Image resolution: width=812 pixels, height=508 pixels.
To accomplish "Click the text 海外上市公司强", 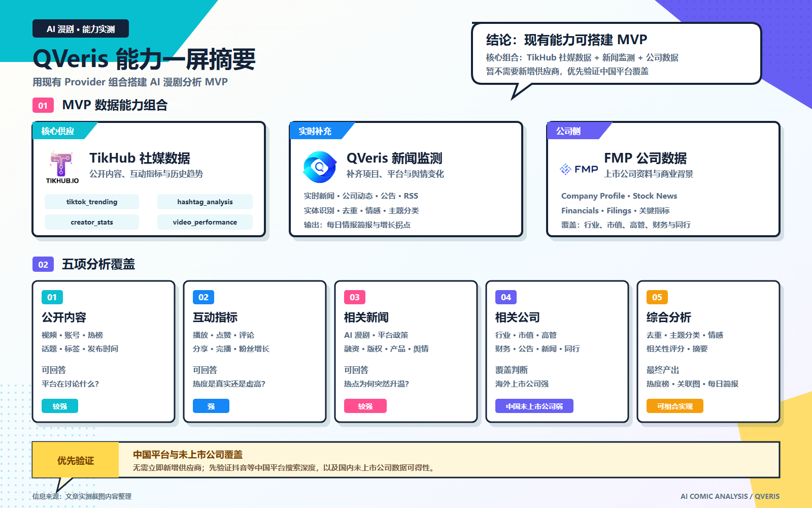I will 522,384.
